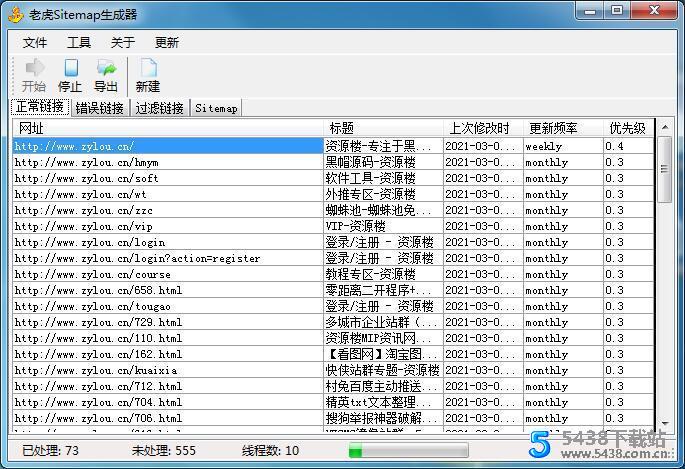This screenshot has height=469, width=685.
Task: Open the 文件 menu
Action: tap(35, 42)
